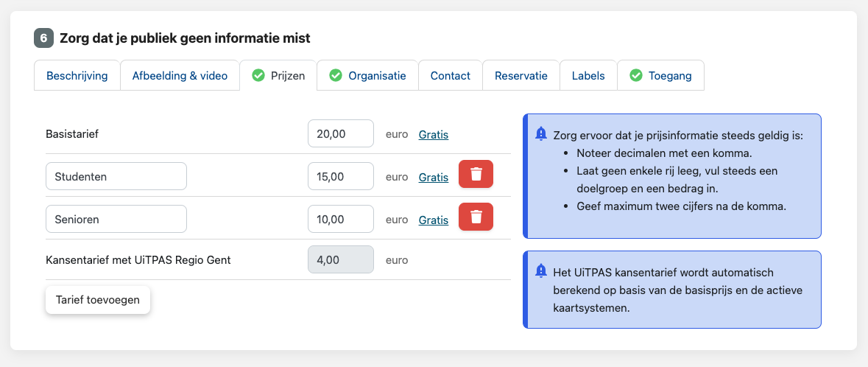Viewport: 868px width, 367px height.
Task: Make the Senioren tariff Gratis
Action: 433,220
